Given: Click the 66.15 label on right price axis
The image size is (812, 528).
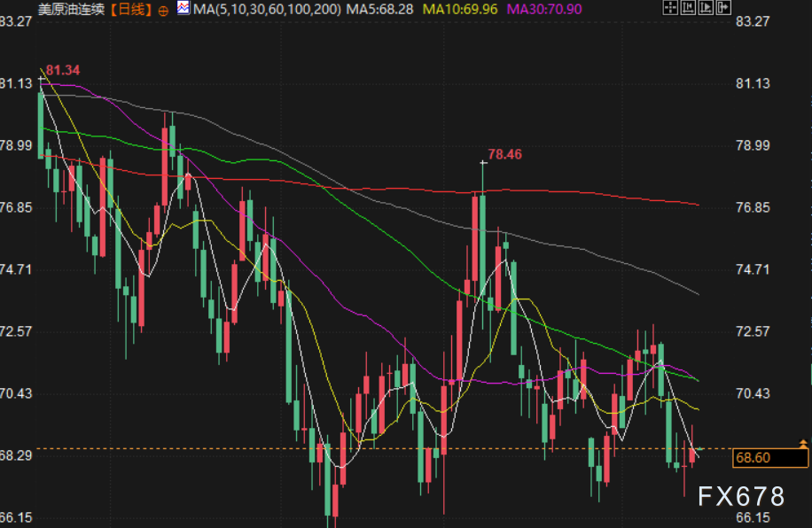Looking at the screenshot, I should click(x=753, y=517).
